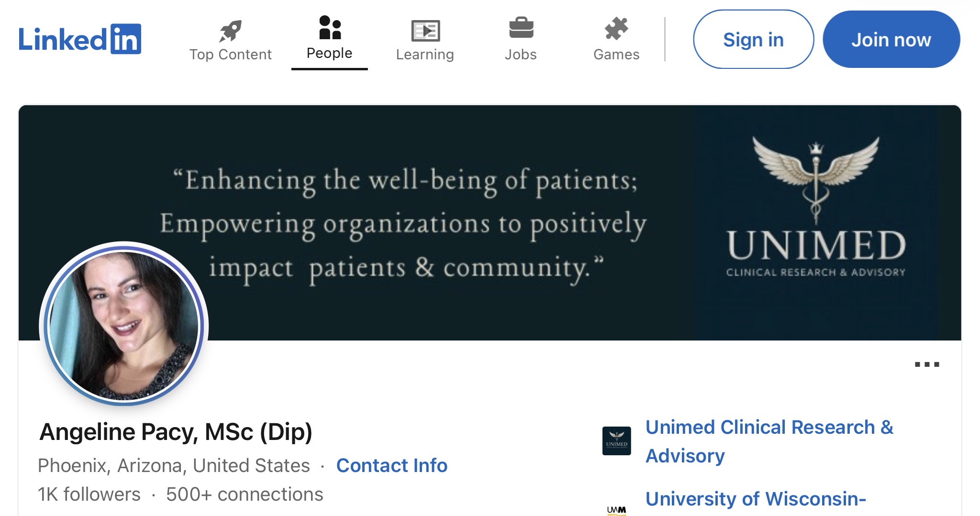
Task: Click the LinkedIn logo
Action: pos(79,39)
